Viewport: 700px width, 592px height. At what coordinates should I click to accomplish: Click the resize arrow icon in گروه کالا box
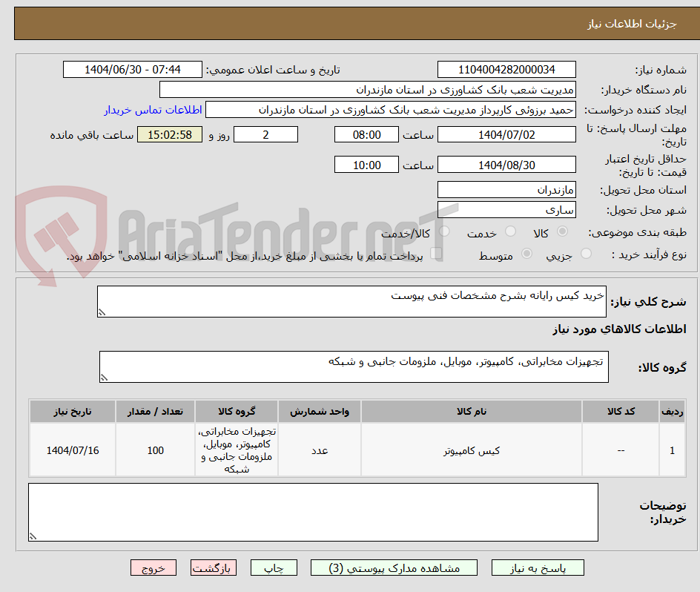104,376
